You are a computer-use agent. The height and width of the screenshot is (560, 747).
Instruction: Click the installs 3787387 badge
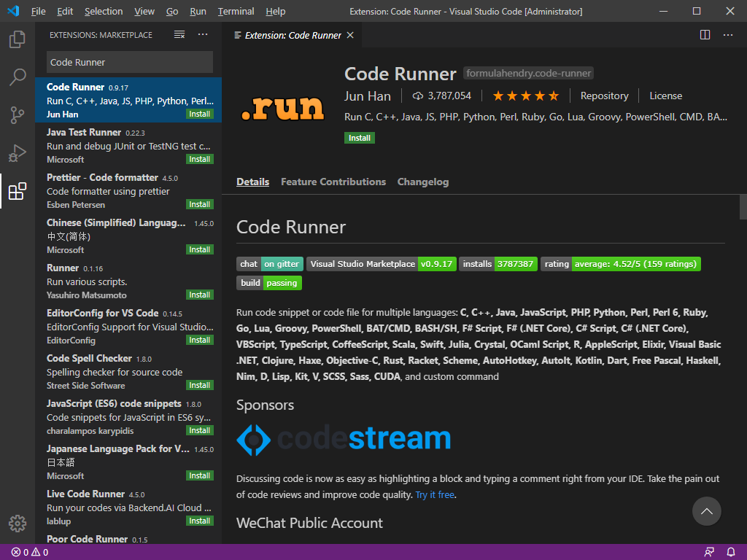498,264
